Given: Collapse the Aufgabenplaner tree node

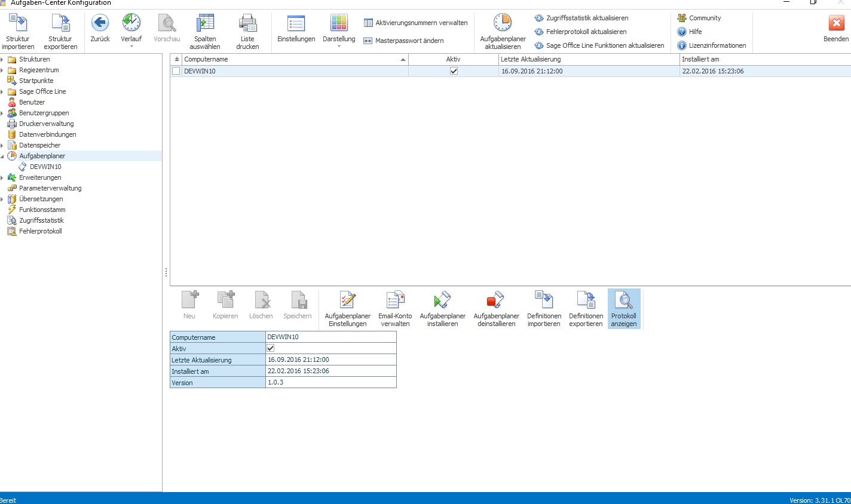Looking at the screenshot, I should click(2, 156).
